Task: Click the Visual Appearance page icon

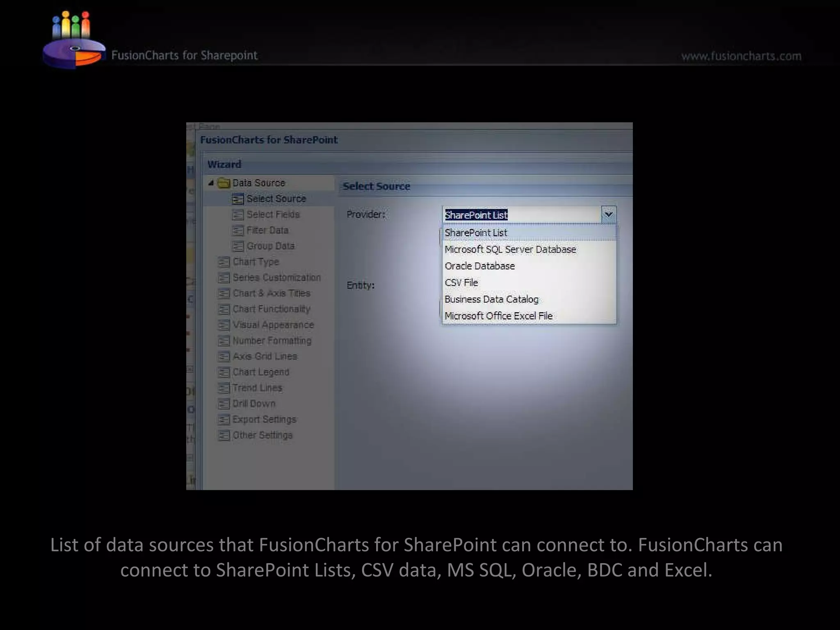Action: (x=224, y=325)
